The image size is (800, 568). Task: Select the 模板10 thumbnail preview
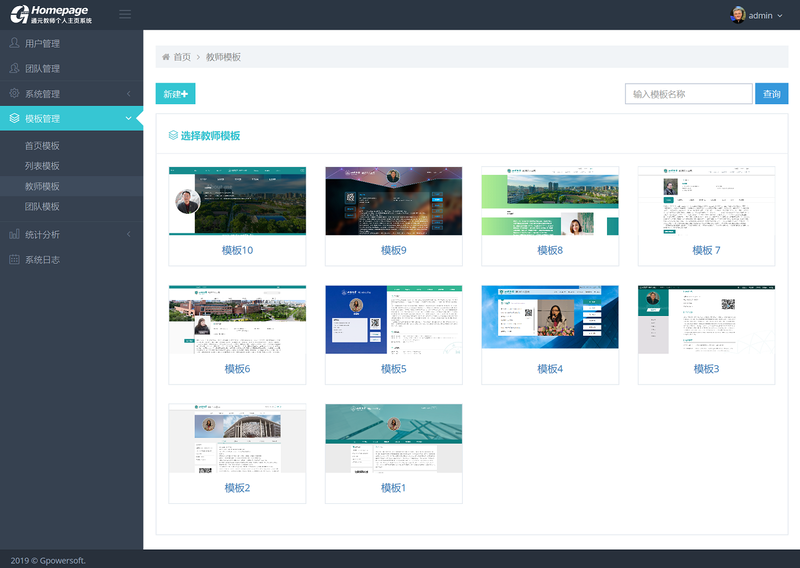(237, 201)
